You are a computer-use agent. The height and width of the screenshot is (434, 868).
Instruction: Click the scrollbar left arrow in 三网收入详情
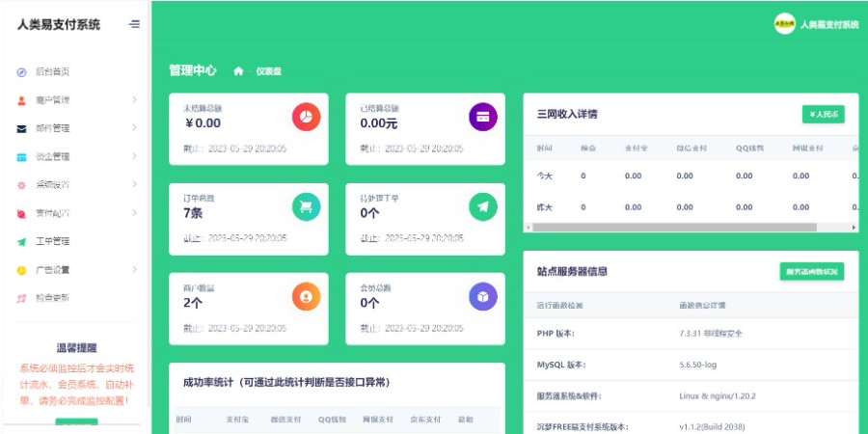528,228
